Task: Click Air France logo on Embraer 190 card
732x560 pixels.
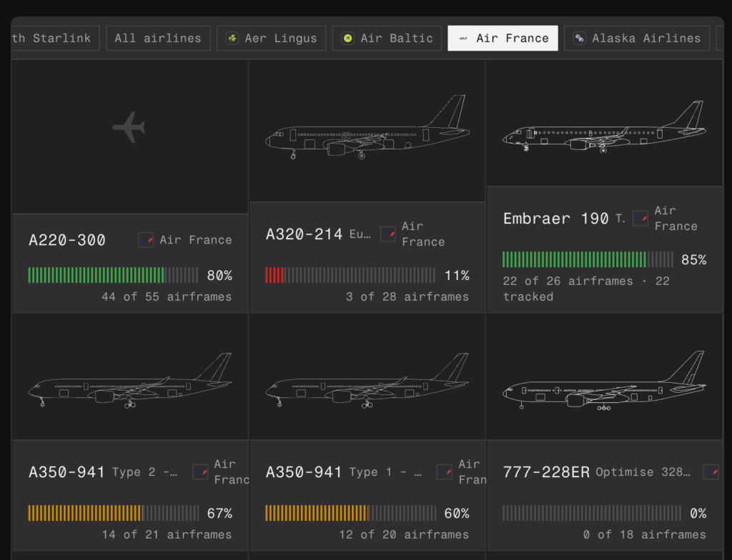Action: tap(640, 218)
